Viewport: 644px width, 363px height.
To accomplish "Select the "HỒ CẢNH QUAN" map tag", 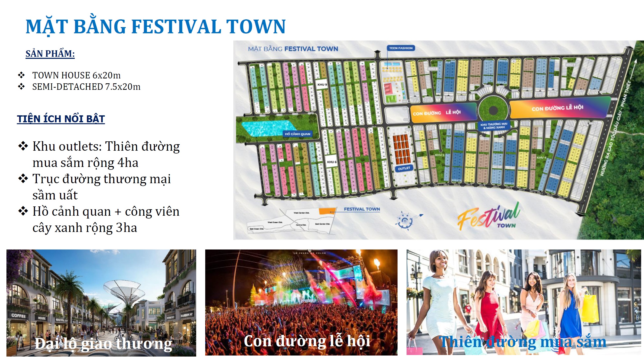I will 298,134.
